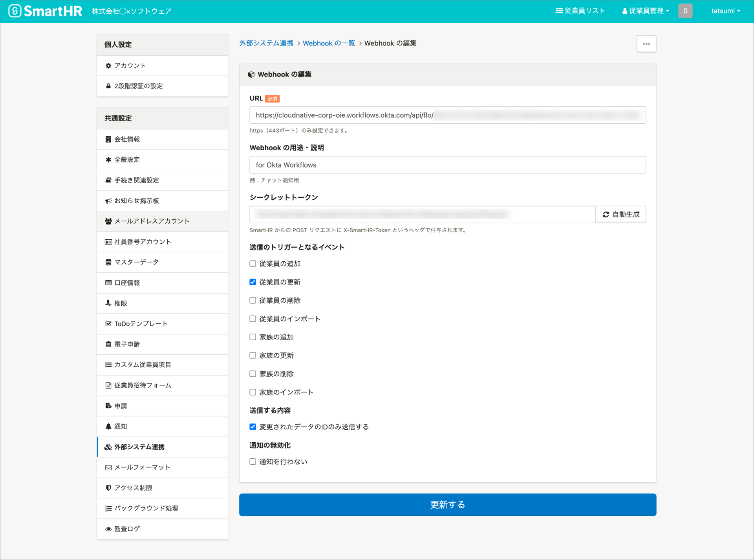Select the 電子申請 building icon

(x=108, y=344)
